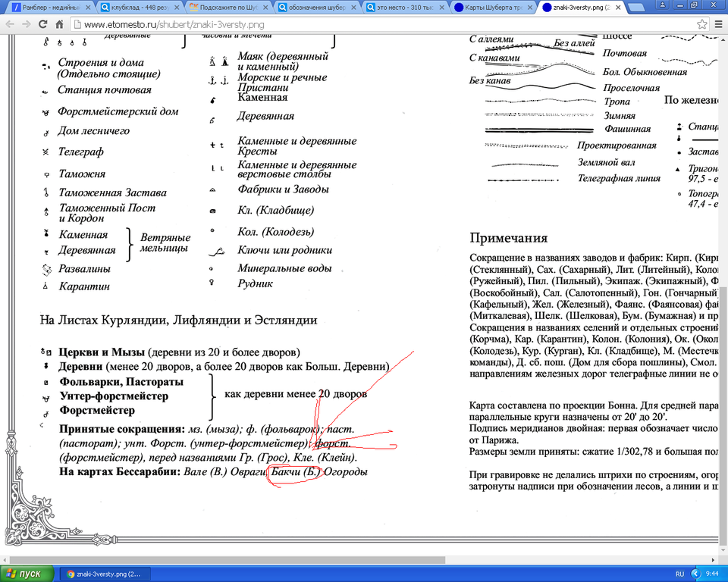Click the Принятые сокращения text
Screen dimensions: 728x582
123,429
